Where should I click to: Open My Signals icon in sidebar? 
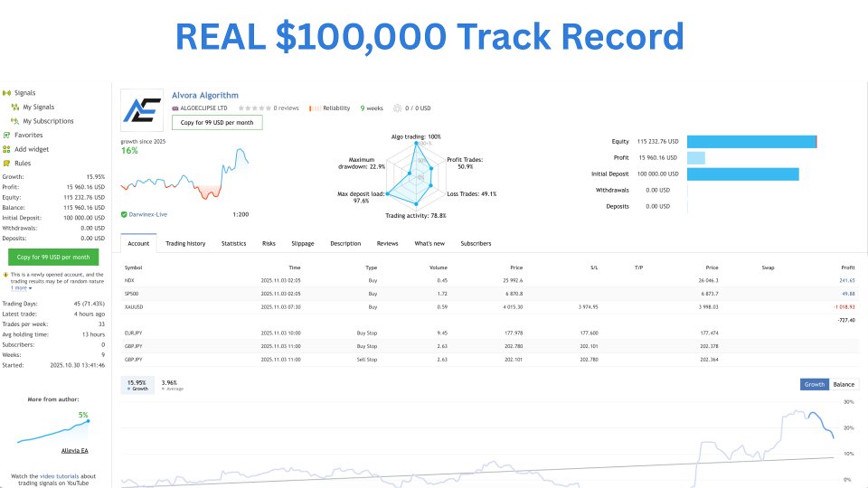tap(15, 107)
